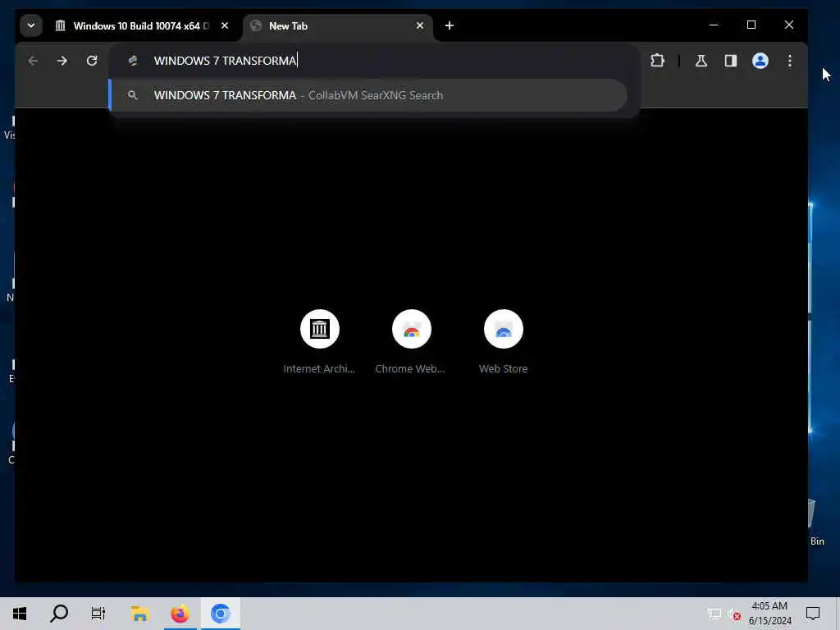The width and height of the screenshot is (840, 630).
Task: Toggle the side panel
Action: point(731,61)
